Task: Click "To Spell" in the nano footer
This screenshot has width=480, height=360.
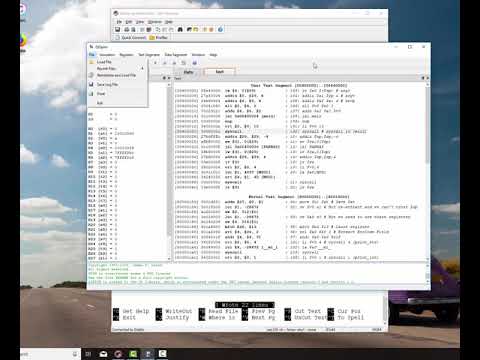Action: click(x=350, y=318)
